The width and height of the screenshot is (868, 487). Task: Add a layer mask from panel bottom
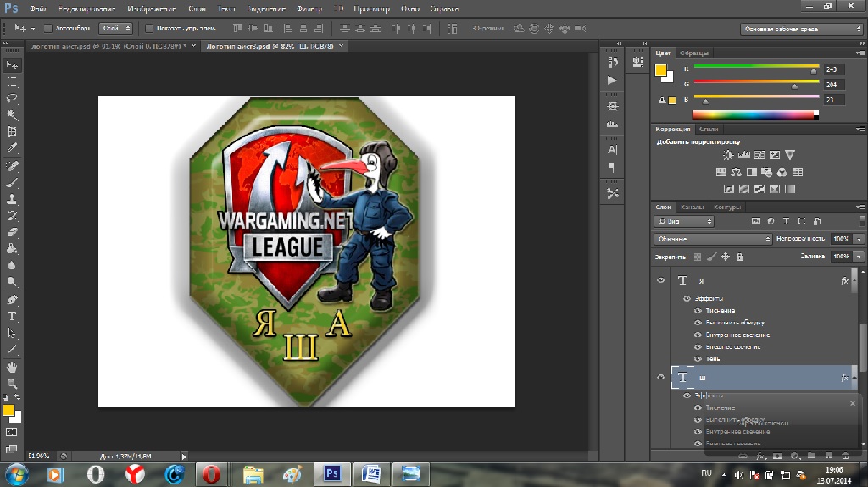click(x=777, y=456)
